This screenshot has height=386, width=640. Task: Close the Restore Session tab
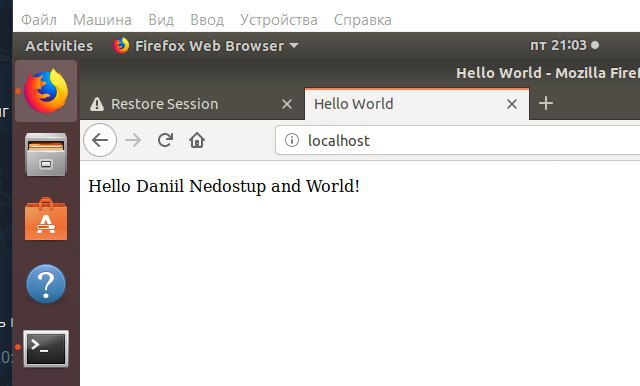(x=287, y=104)
